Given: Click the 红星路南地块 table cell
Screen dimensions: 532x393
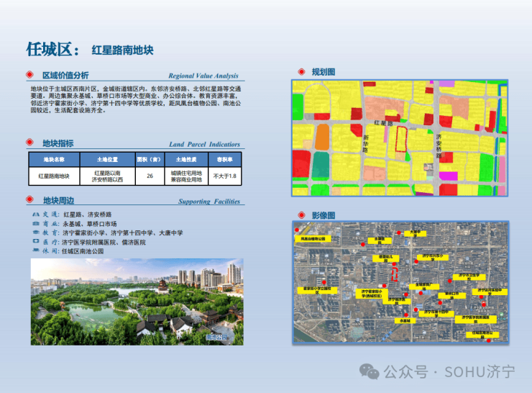Looking at the screenshot, I should (x=54, y=176).
